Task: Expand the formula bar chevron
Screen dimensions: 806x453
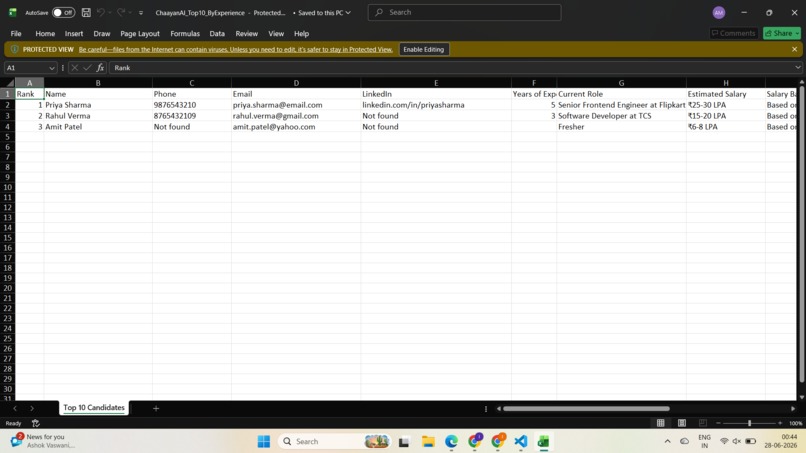Action: pos(797,67)
